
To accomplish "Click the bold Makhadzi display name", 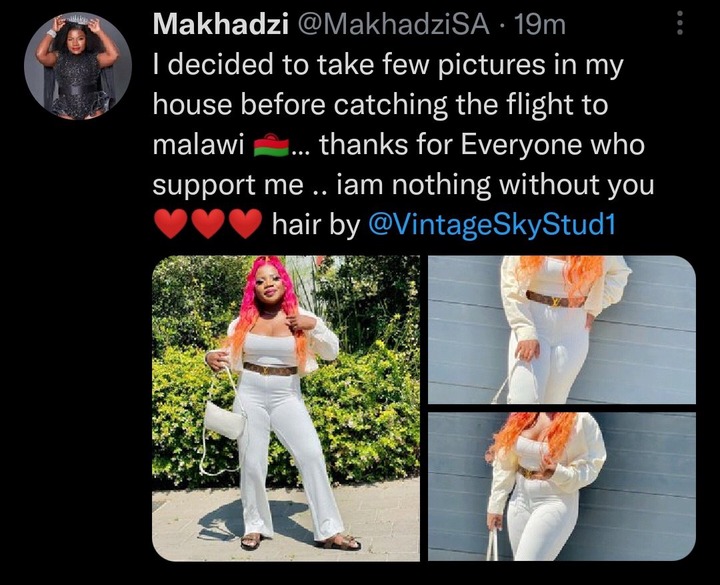I will tap(221, 24).
